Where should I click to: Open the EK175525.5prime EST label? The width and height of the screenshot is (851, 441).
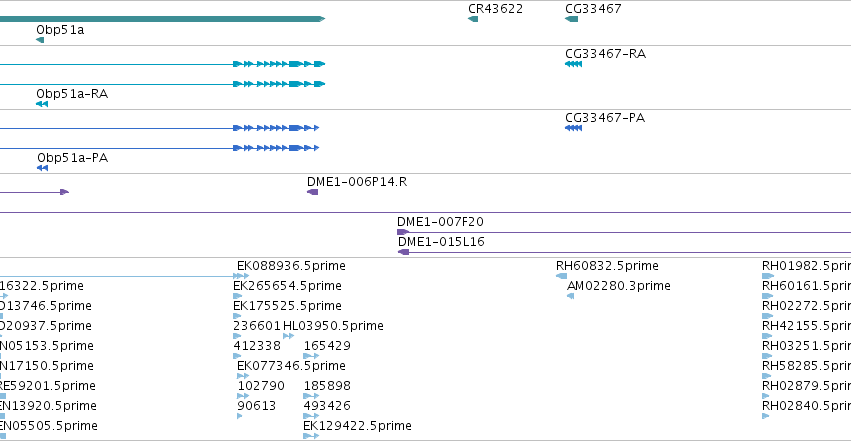pyautogui.click(x=287, y=306)
